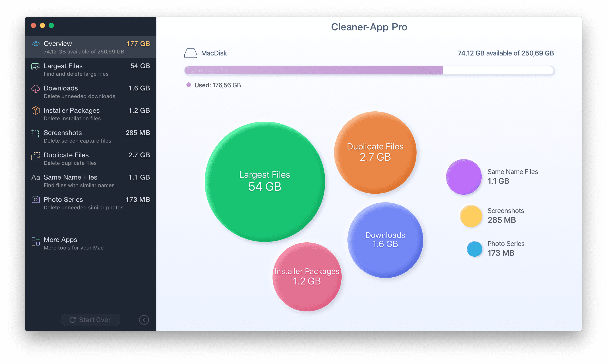Click 'Used: 176,56 GB' text
The image size is (607, 364).
[218, 85]
